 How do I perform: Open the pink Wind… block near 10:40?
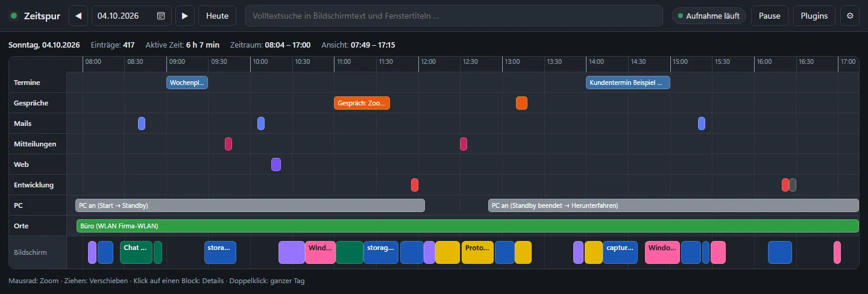click(x=320, y=252)
